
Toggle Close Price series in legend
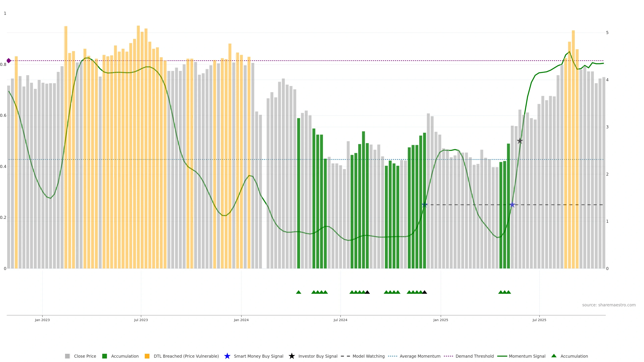point(85,356)
